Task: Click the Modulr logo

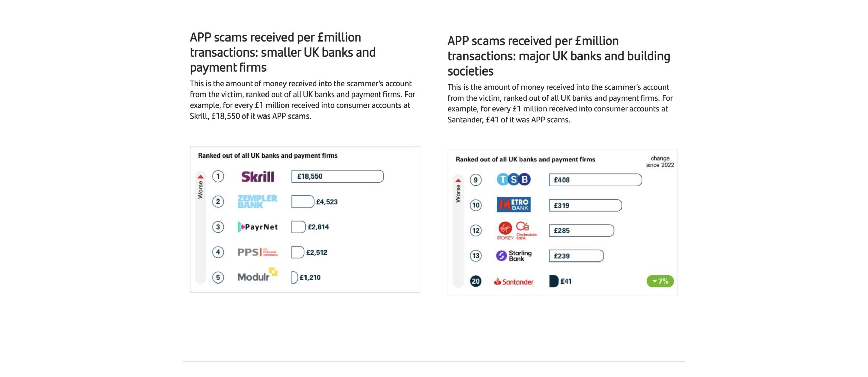Action: [257, 275]
